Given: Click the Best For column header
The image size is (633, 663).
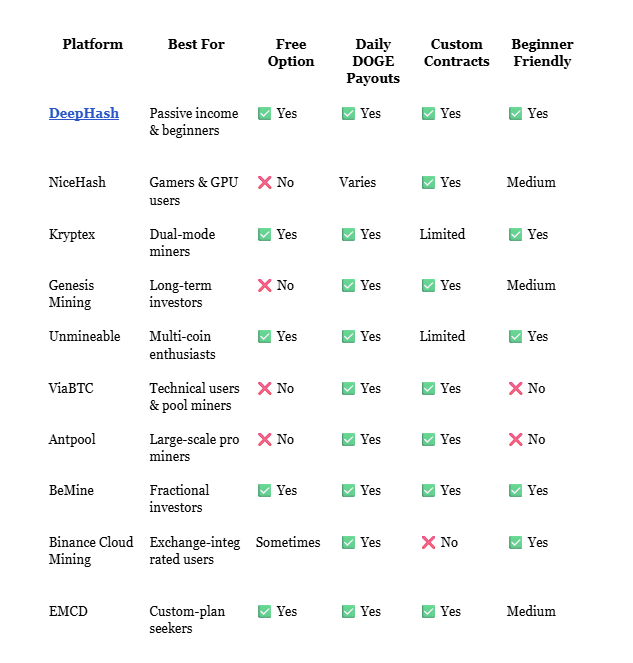Looking at the screenshot, I should pos(196,44).
